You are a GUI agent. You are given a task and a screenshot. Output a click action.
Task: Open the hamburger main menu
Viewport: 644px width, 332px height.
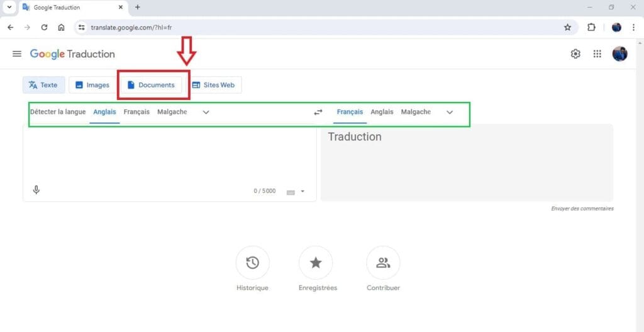(17, 54)
